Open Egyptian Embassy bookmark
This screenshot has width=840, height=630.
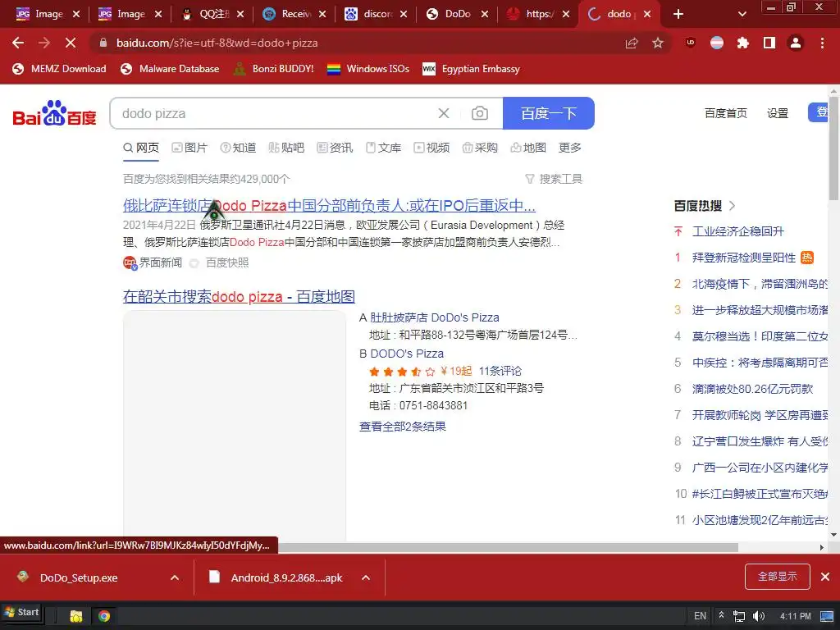coord(472,69)
